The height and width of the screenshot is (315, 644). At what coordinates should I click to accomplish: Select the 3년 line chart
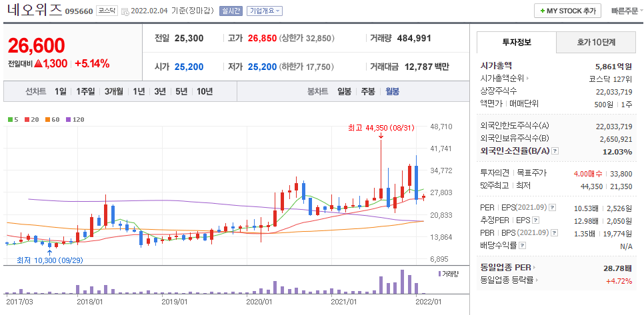point(160,91)
